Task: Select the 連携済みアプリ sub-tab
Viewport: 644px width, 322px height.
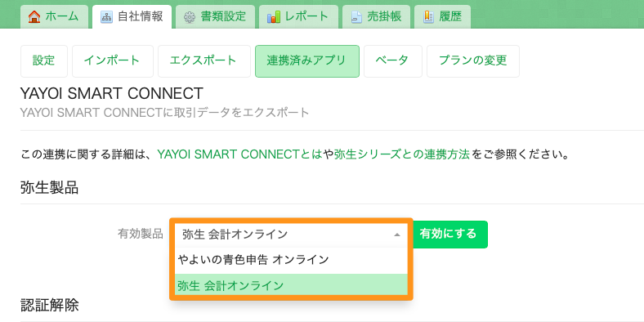Action: pos(307,61)
